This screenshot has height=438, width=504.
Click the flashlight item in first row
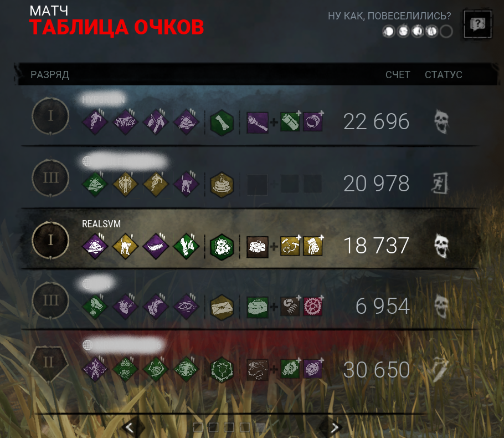point(257,123)
